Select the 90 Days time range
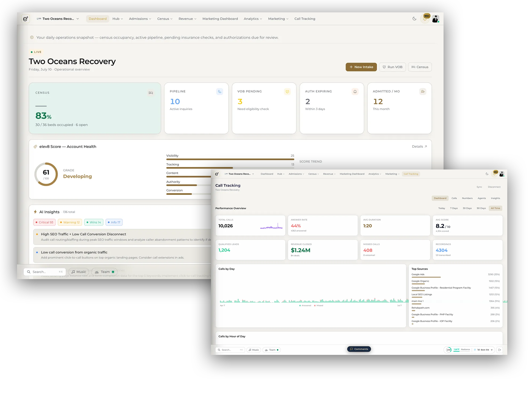 (481, 208)
